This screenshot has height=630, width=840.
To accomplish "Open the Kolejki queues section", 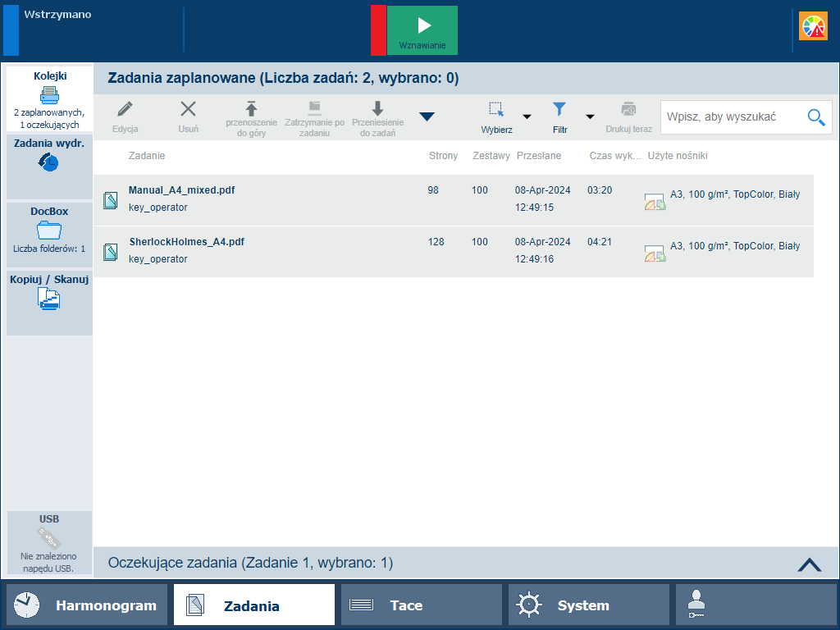I will [50, 99].
